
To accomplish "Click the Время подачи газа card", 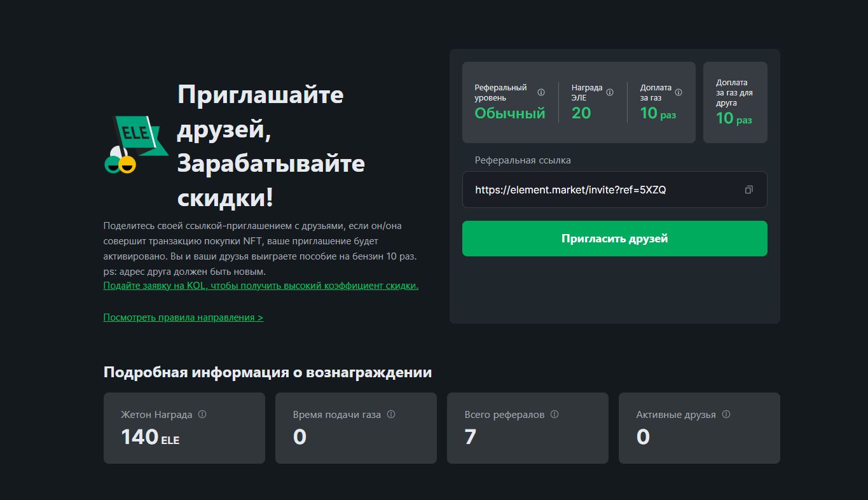I will click(356, 428).
